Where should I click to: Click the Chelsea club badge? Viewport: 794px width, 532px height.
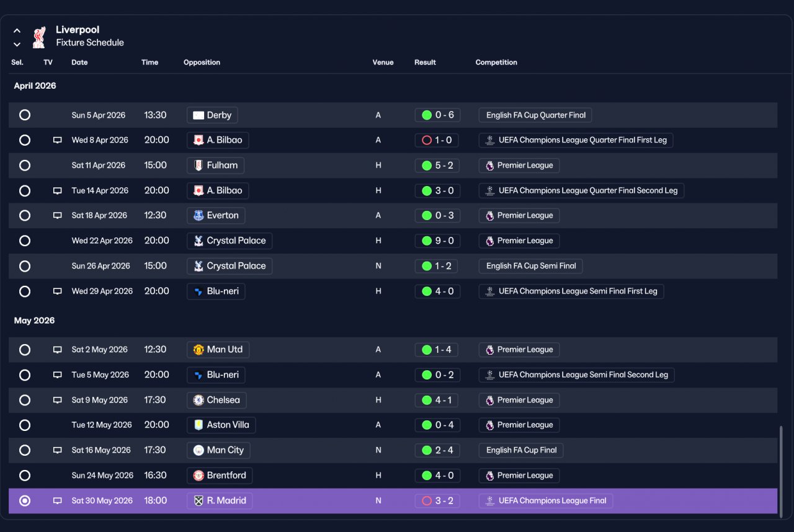coord(198,400)
